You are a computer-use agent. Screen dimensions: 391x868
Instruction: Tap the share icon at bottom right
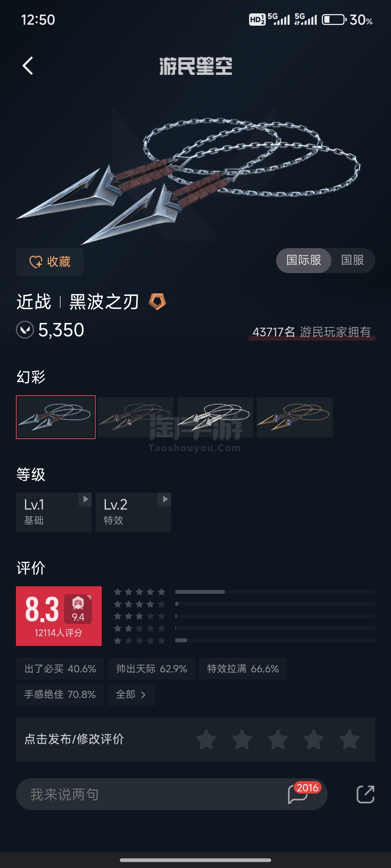pos(365,794)
